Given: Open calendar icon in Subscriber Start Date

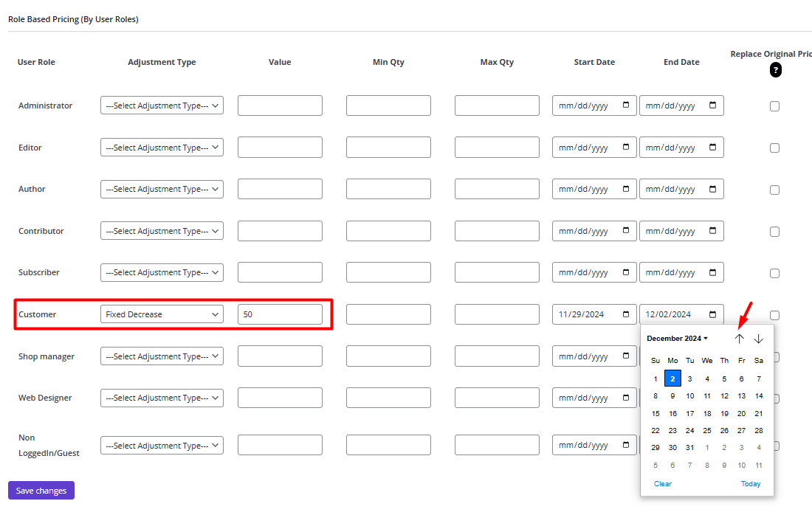Looking at the screenshot, I should tap(626, 272).
